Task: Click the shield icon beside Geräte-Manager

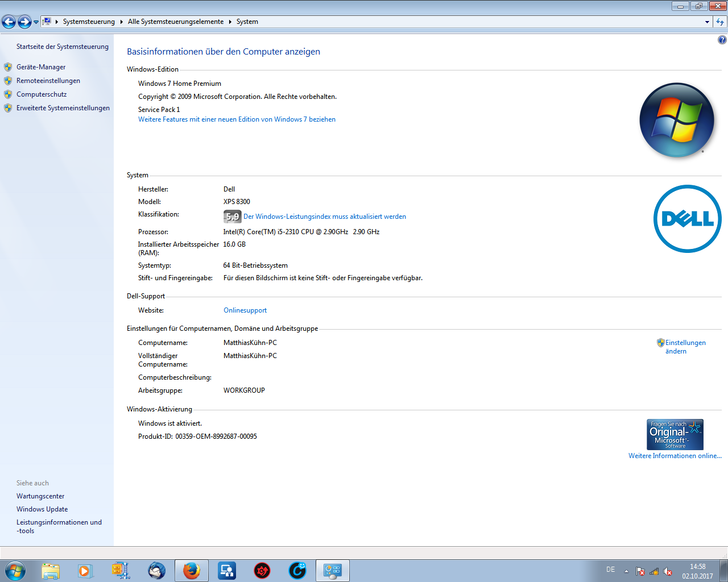Action: coord(8,67)
